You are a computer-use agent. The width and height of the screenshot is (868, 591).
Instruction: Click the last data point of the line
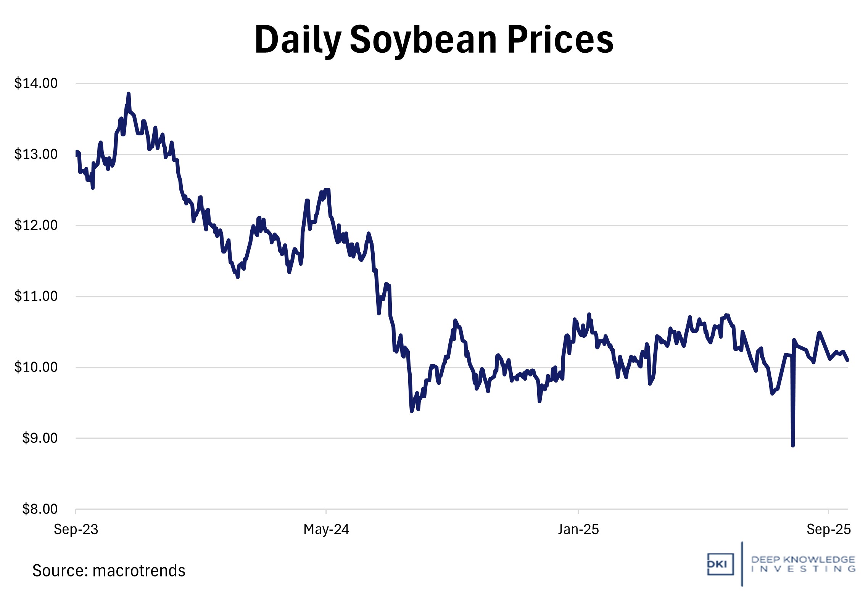pyautogui.click(x=847, y=360)
